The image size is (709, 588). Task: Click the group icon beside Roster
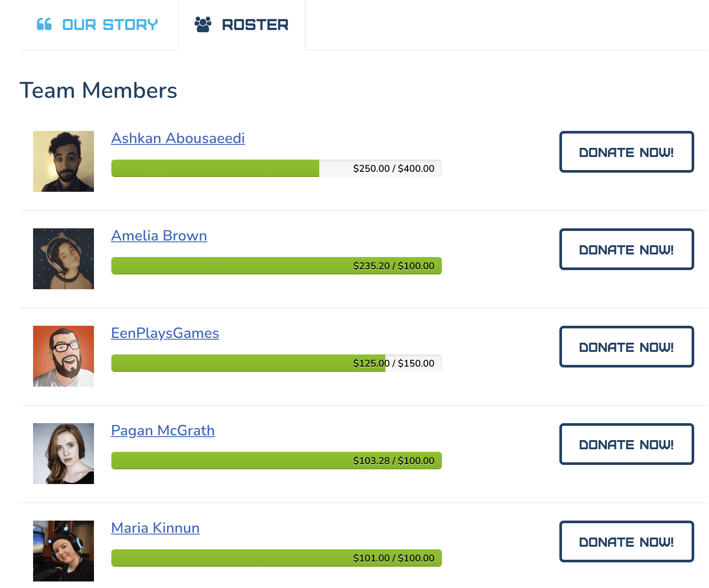point(203,24)
